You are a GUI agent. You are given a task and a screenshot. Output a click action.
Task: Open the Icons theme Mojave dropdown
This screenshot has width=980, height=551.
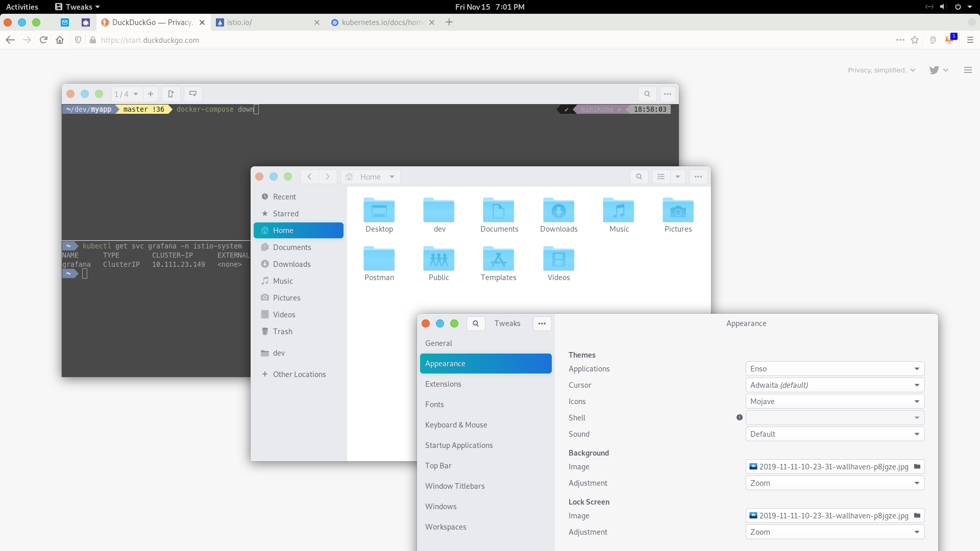pyautogui.click(x=835, y=401)
